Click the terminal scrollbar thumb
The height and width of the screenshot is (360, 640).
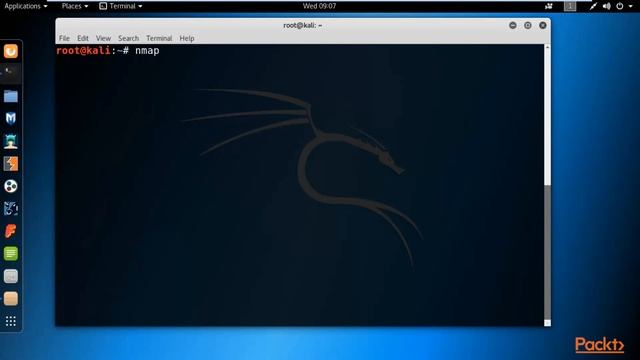coord(547,252)
